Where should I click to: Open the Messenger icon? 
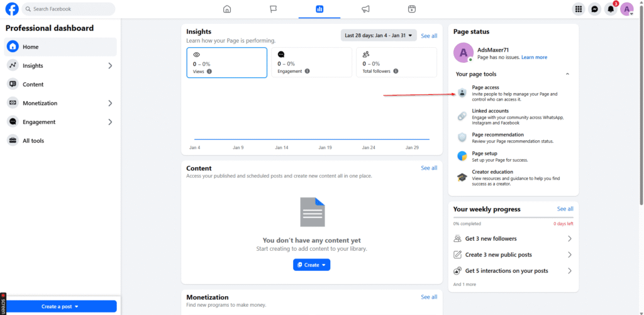[x=594, y=9]
